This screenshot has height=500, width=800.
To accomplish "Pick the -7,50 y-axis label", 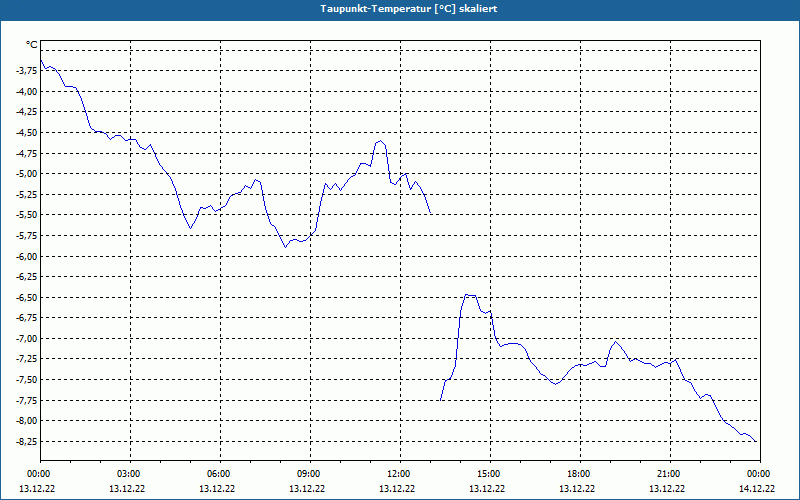I will point(28,379).
